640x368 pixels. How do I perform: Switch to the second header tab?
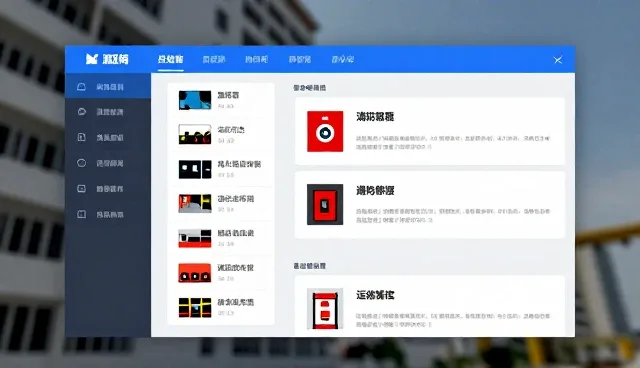(x=214, y=60)
